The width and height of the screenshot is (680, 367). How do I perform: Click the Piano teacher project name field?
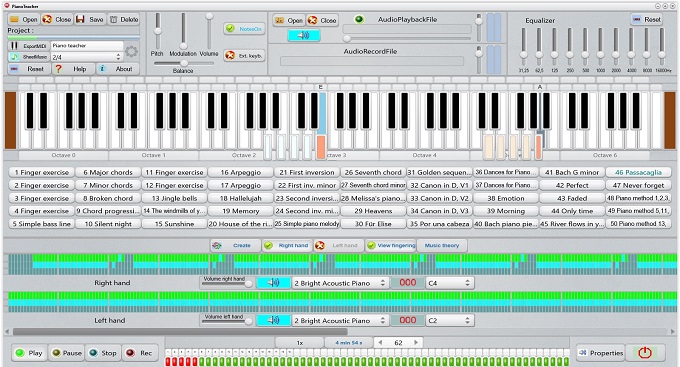coord(87,46)
